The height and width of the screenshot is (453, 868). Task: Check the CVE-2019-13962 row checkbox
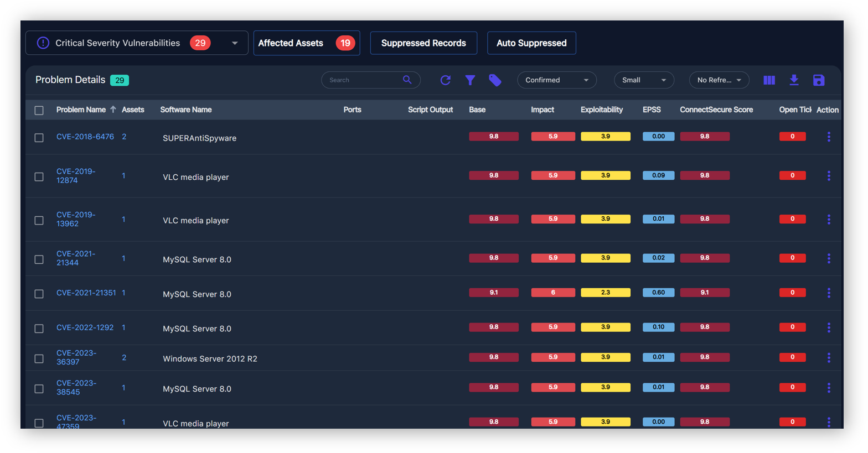39,220
